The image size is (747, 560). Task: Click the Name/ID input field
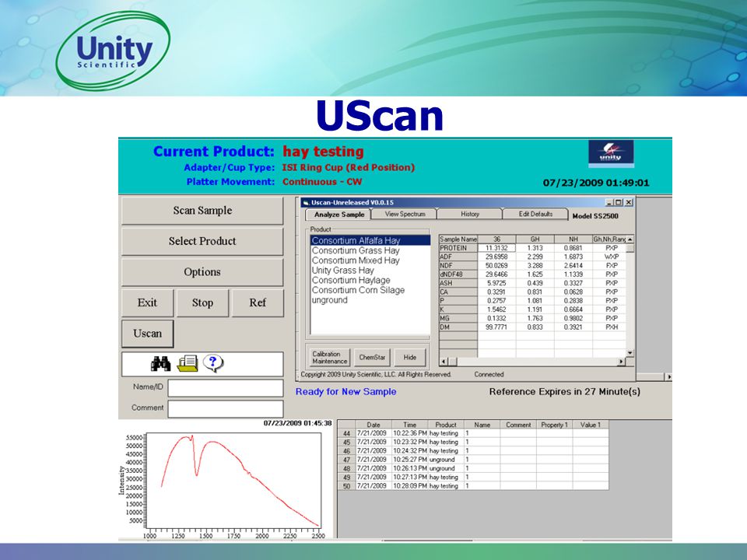(226, 388)
